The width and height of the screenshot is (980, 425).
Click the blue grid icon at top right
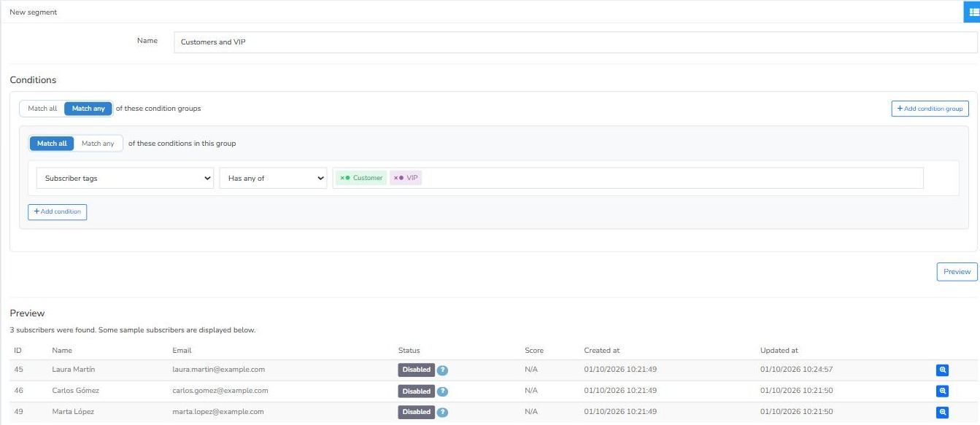point(973,12)
